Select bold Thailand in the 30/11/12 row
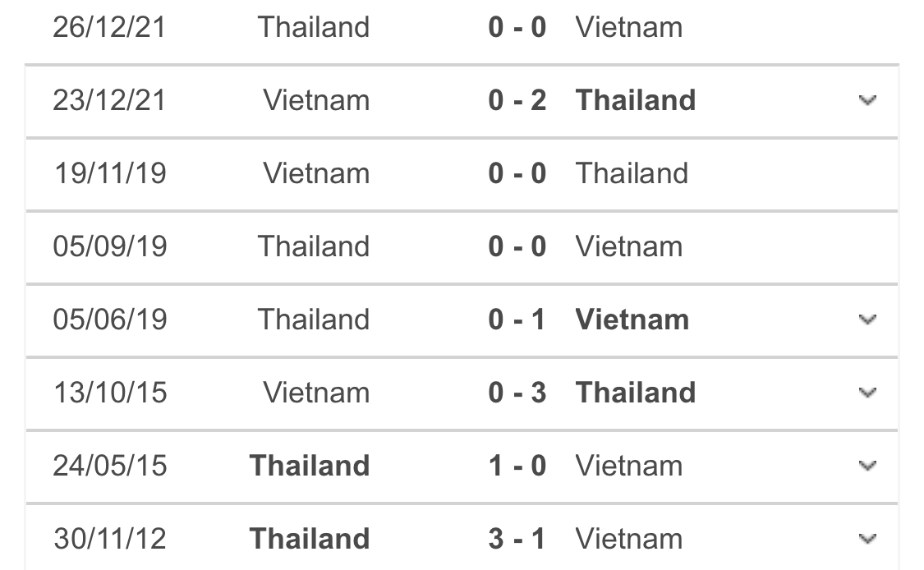924x570 pixels. point(310,540)
